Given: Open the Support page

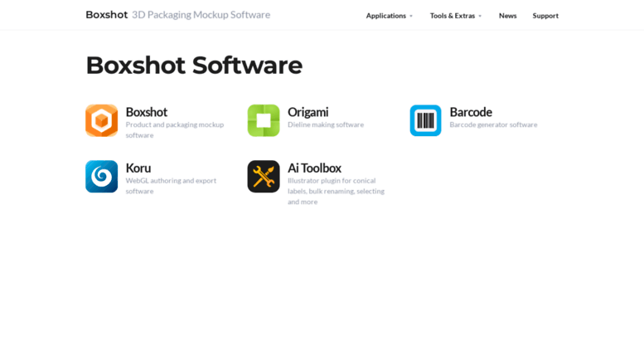Looking at the screenshot, I should pyautogui.click(x=545, y=16).
